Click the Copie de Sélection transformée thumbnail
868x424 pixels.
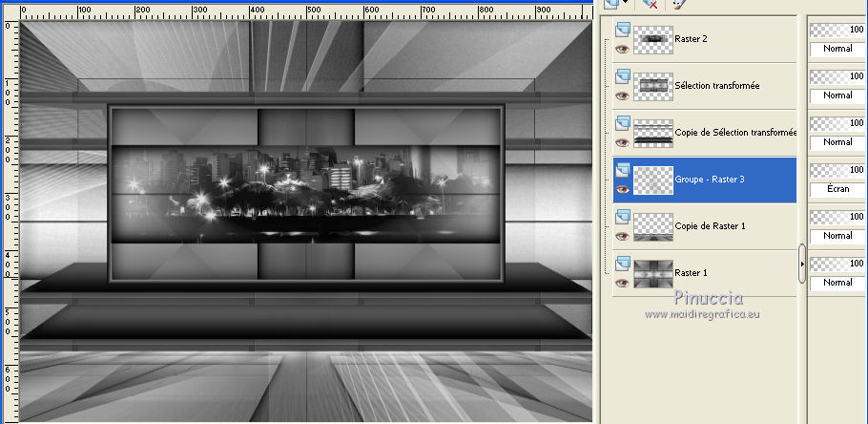[653, 134]
